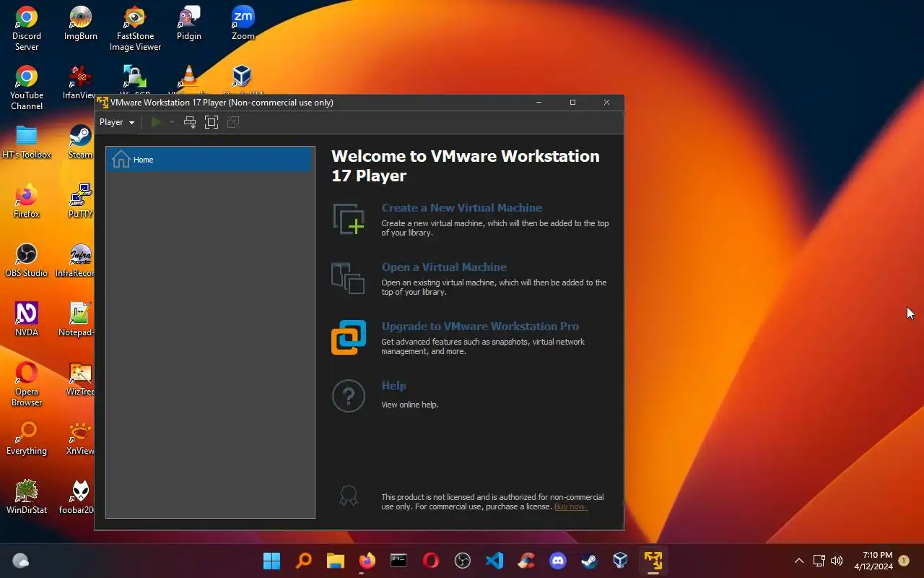The width and height of the screenshot is (924, 578).
Task: Open Visual Studio Code from taskbar
Action: point(494,561)
